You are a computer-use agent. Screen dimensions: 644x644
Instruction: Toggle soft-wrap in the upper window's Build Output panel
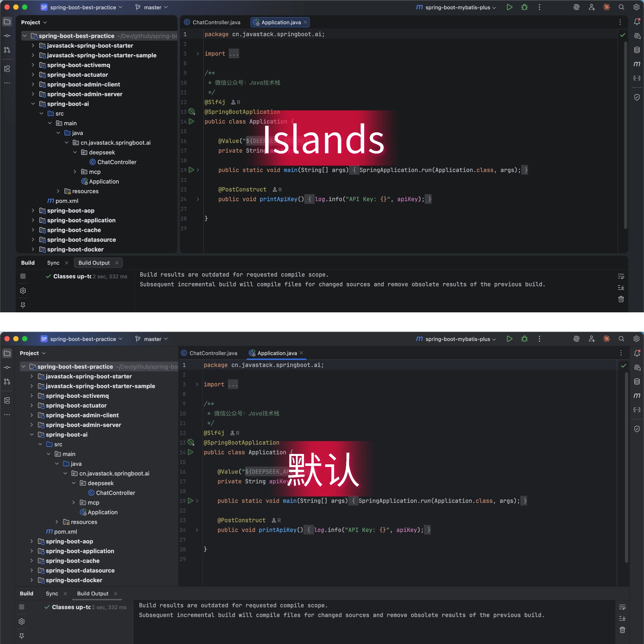click(x=621, y=276)
